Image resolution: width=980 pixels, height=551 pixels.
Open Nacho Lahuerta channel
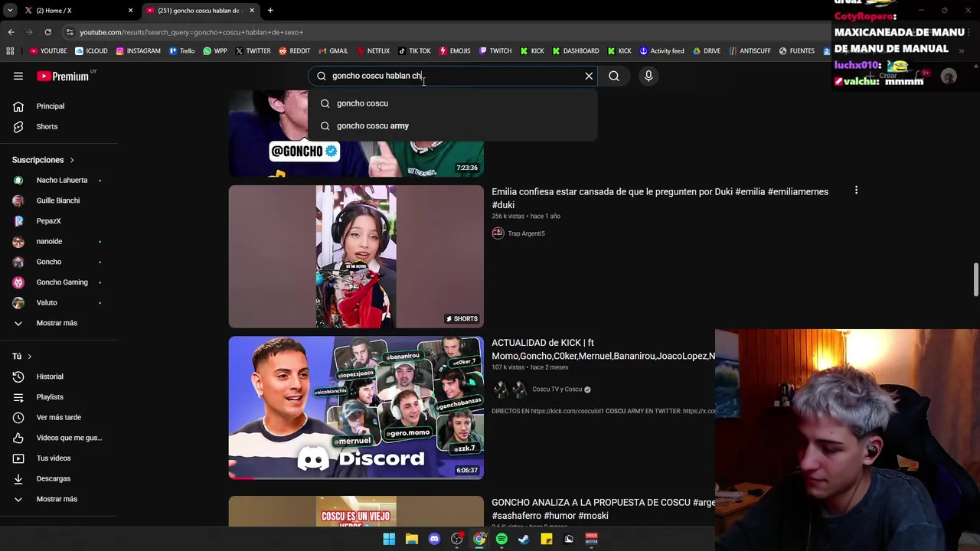tap(62, 180)
